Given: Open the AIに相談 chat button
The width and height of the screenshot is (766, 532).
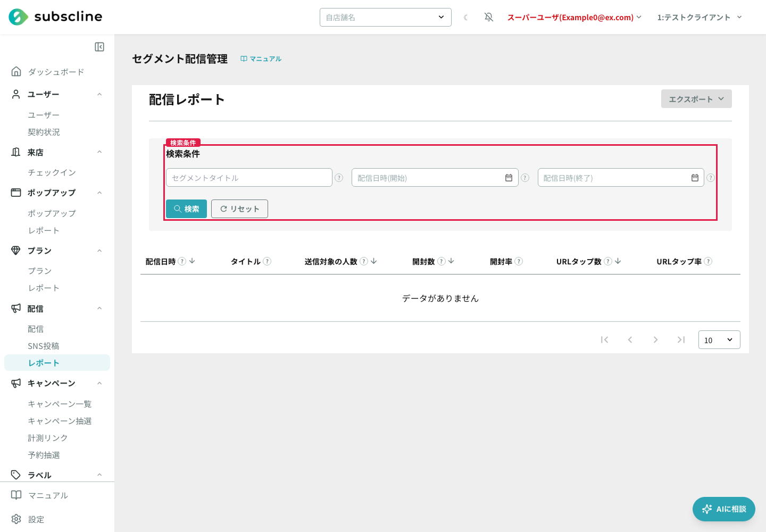Looking at the screenshot, I should pos(724,509).
